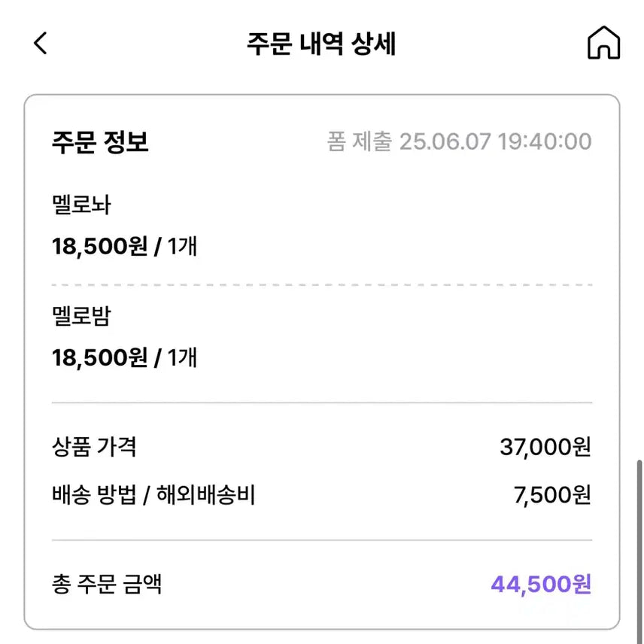The height and width of the screenshot is (644, 644).
Task: Open the 멜로놔 product item
Action: [x=81, y=205]
